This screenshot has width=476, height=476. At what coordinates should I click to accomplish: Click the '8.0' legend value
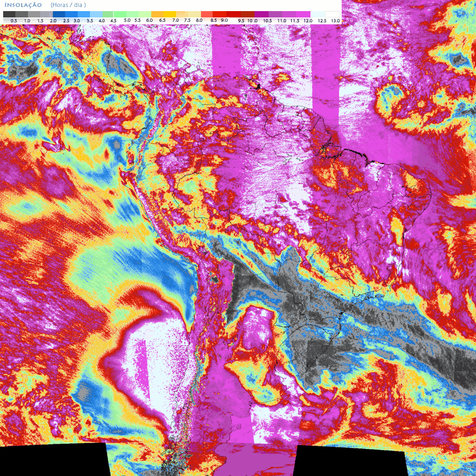click(199, 20)
